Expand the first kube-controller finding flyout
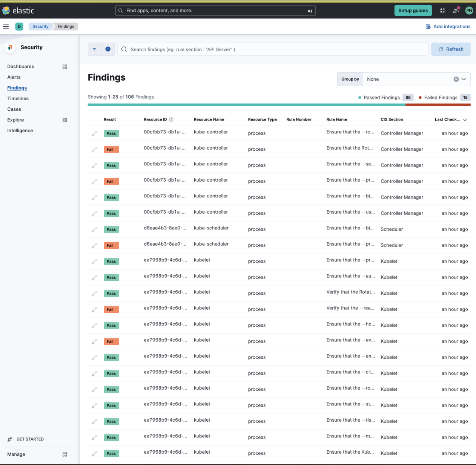Viewport: 476px width, 465px height. click(94, 133)
